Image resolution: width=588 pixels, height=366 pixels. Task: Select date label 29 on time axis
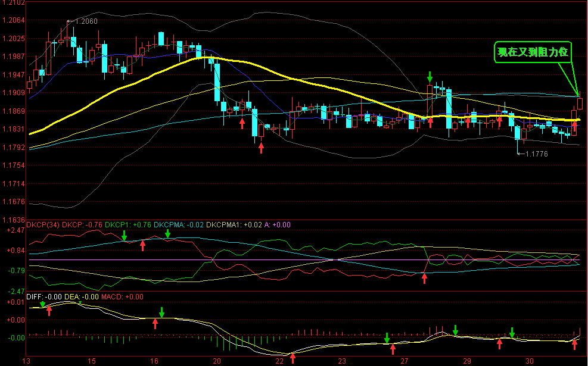(467, 361)
